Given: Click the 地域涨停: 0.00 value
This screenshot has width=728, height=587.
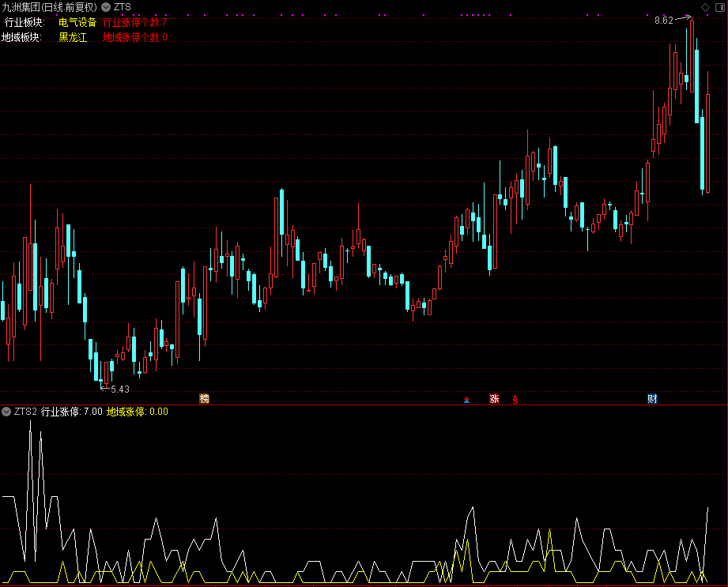Looking at the screenshot, I should (138, 412).
